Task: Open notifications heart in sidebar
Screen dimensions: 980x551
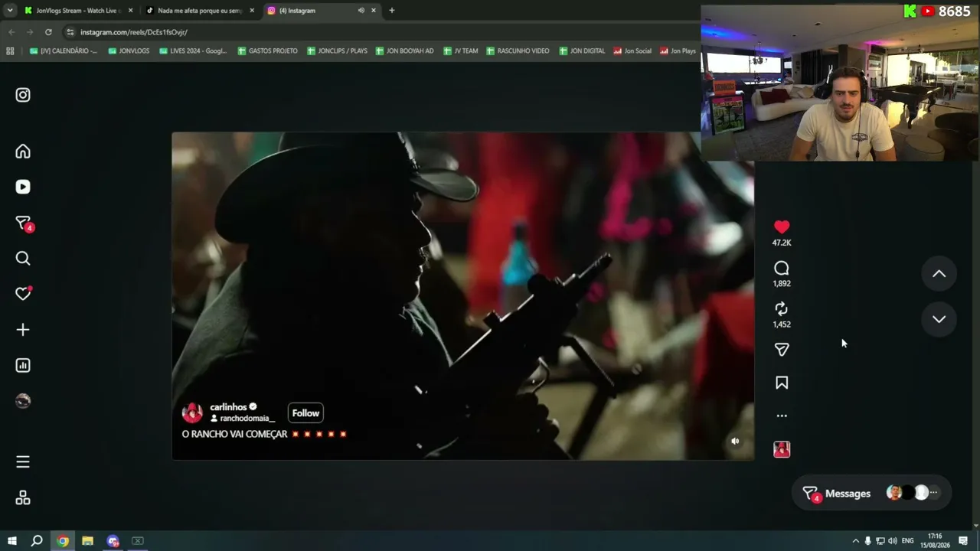Action: pos(23,294)
